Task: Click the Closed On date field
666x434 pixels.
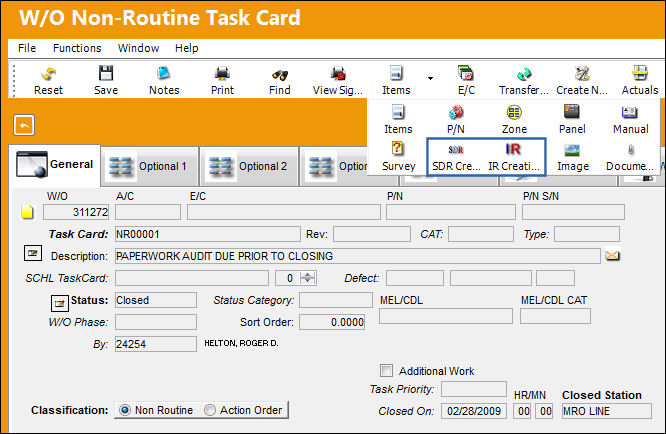Action: [474, 411]
